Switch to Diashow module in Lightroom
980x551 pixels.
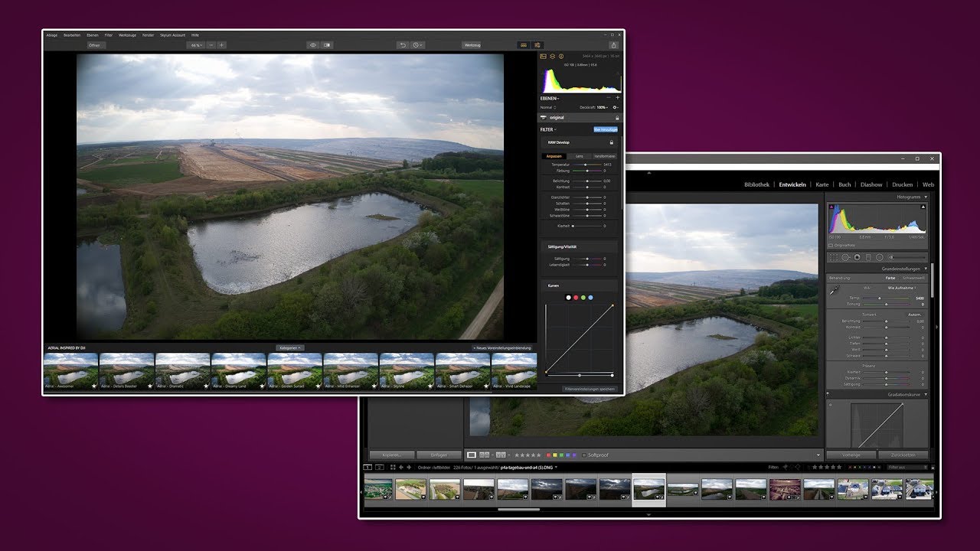(x=871, y=184)
